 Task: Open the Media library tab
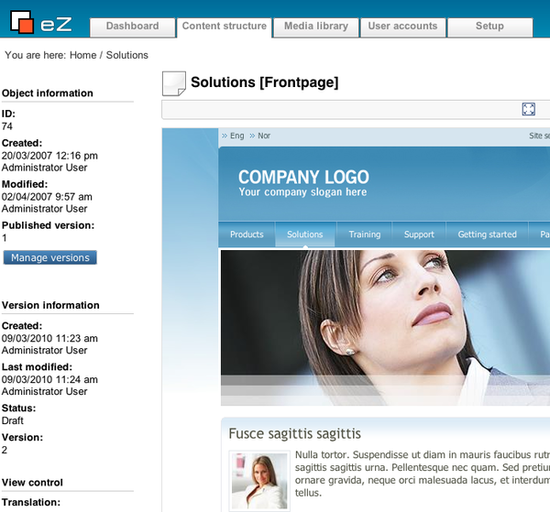[x=316, y=27]
